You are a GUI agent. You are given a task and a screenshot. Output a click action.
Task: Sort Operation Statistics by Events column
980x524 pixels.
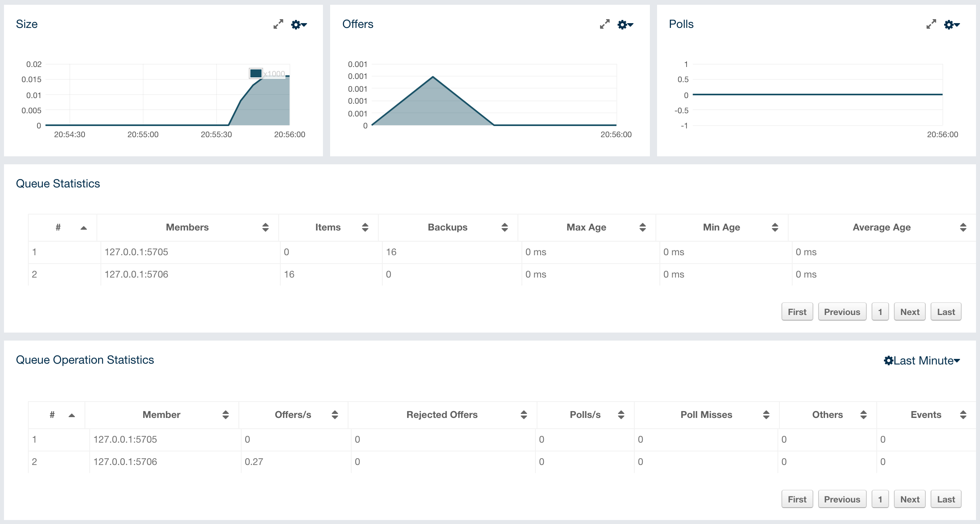click(x=926, y=415)
